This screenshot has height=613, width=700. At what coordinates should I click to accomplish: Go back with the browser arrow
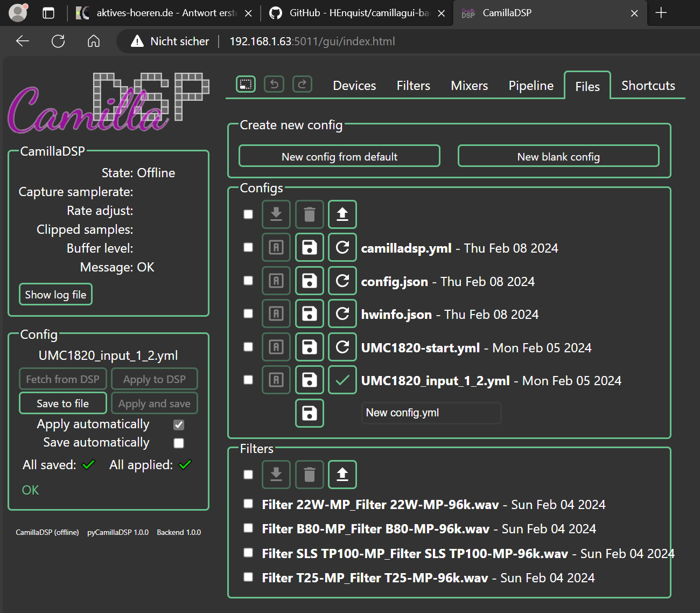tap(23, 41)
